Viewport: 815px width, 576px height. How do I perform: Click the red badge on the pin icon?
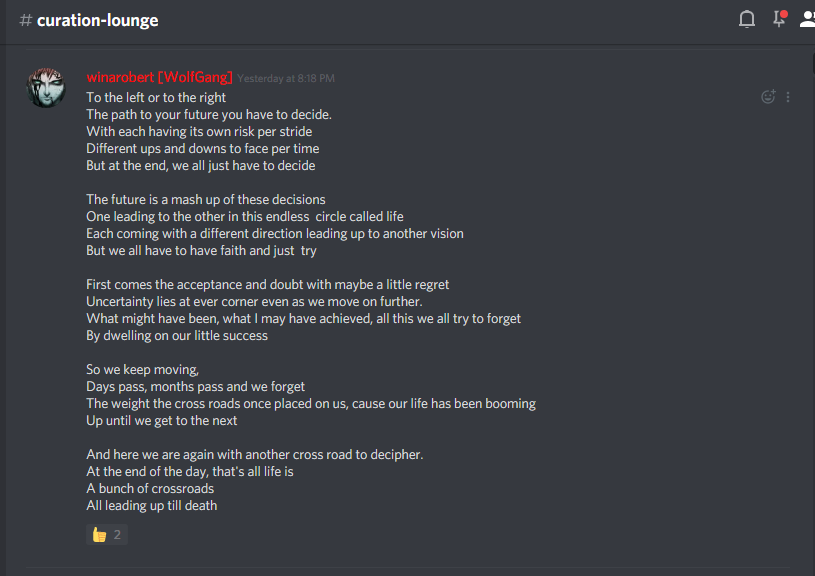(x=785, y=12)
